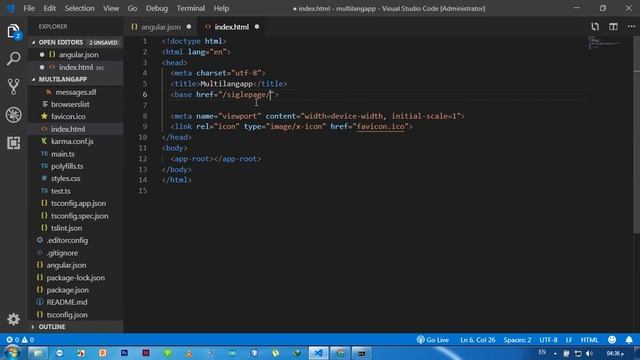Image resolution: width=640 pixels, height=360 pixels.
Task: Open the Debug view in activity bar
Action: point(13,115)
